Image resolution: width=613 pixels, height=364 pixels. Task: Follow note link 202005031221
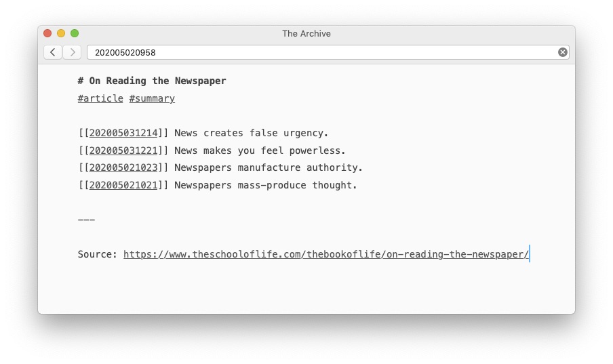(123, 150)
